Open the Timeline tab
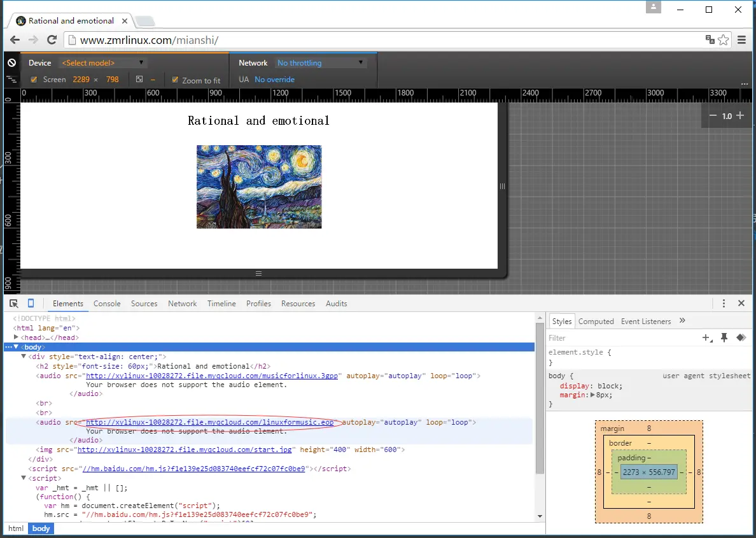This screenshot has width=756, height=538. pyautogui.click(x=222, y=304)
